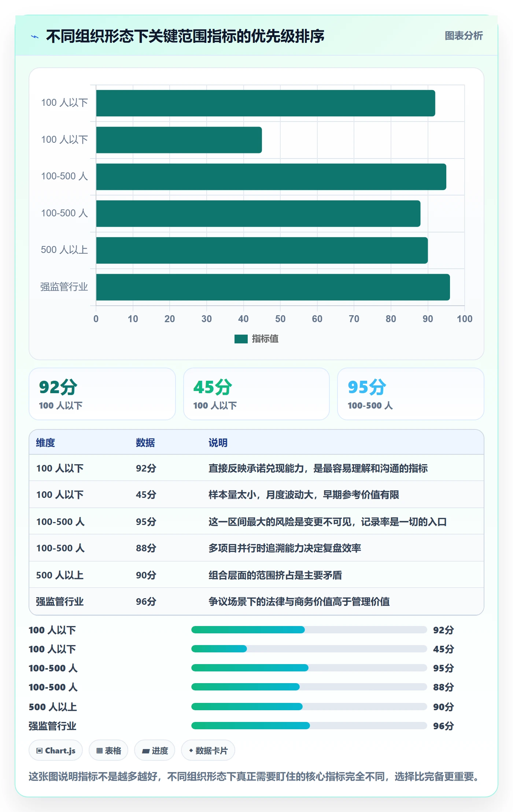
Task: Click the 500 人以上 bar in the chart
Action: (262, 250)
